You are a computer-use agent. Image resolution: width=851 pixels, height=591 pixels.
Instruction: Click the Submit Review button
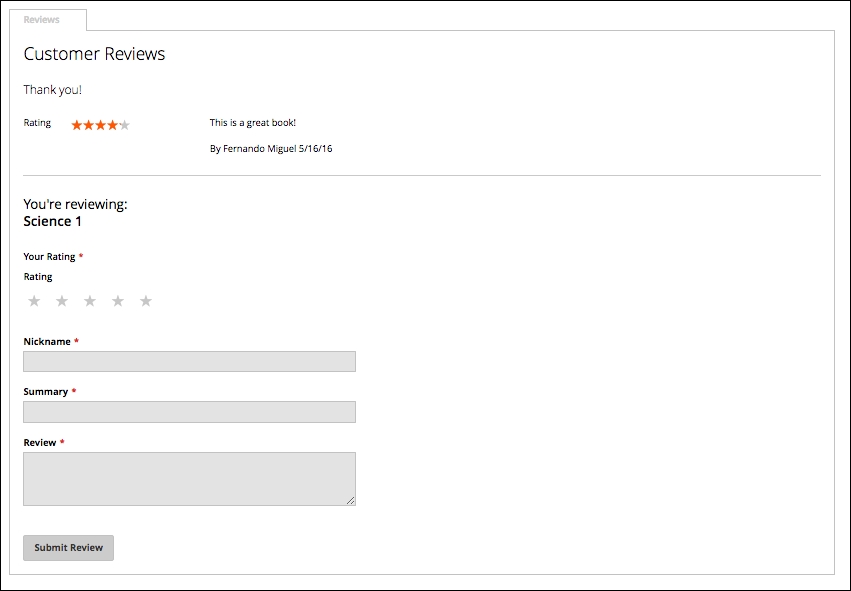click(68, 548)
